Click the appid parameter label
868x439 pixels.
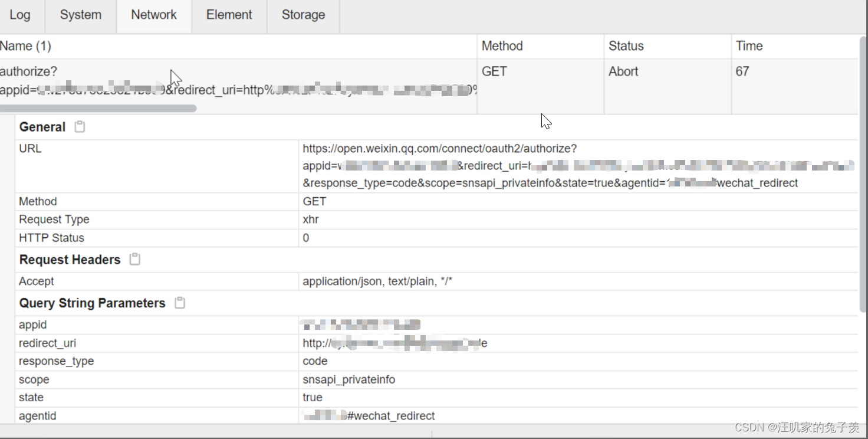(32, 325)
